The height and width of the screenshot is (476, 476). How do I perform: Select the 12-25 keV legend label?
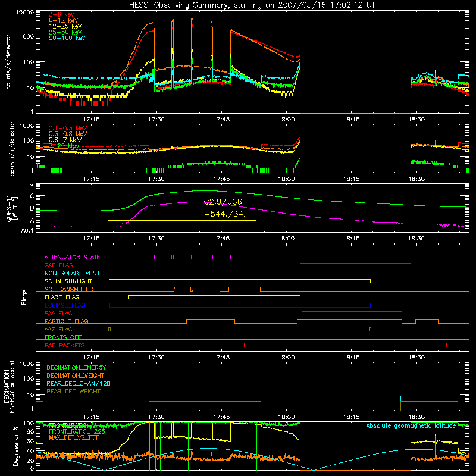(x=65, y=26)
